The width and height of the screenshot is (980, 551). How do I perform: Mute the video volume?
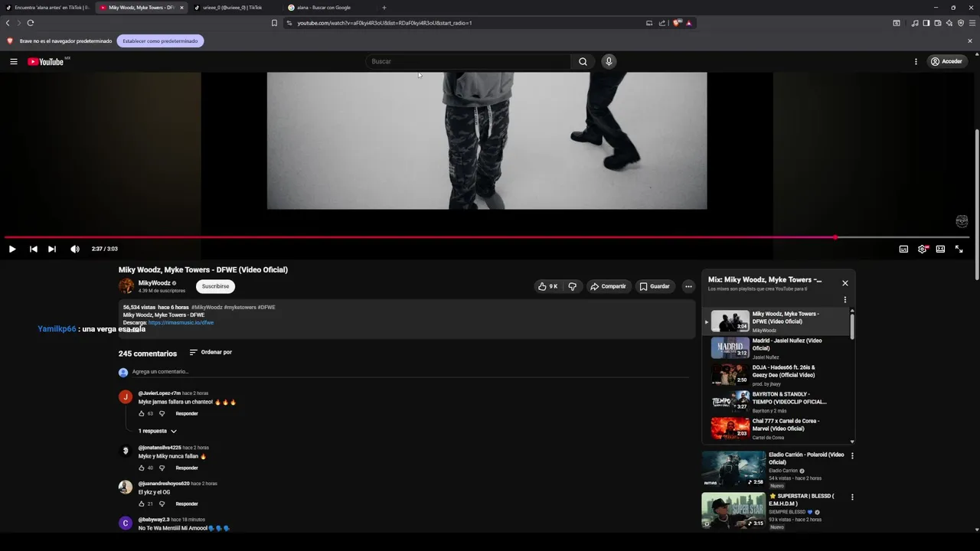[x=74, y=249]
